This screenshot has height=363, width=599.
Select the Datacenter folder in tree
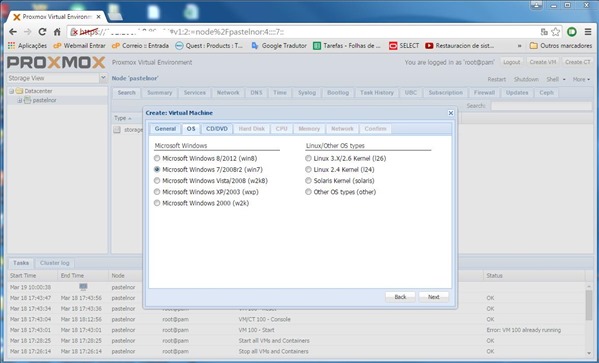[x=38, y=91]
